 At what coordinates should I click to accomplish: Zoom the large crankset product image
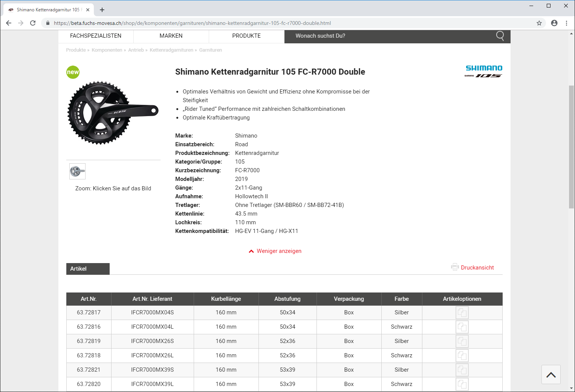pyautogui.click(x=113, y=113)
